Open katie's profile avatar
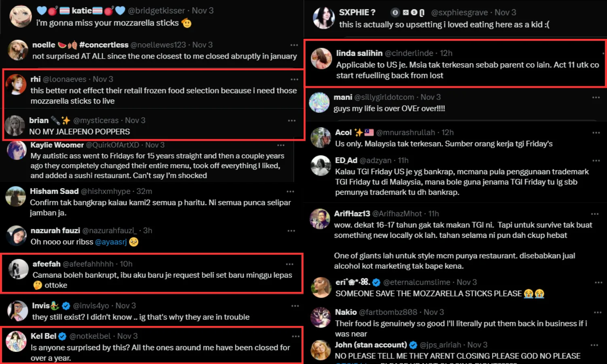 (20, 17)
